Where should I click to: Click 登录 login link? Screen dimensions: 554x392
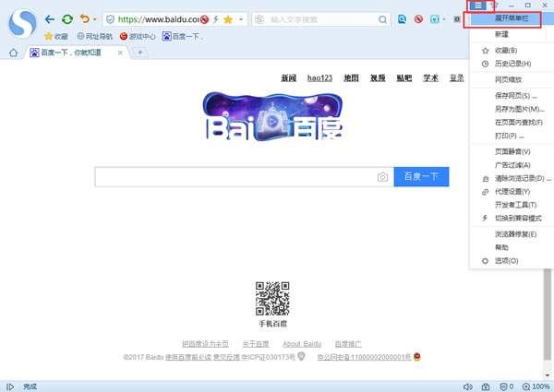click(x=456, y=78)
